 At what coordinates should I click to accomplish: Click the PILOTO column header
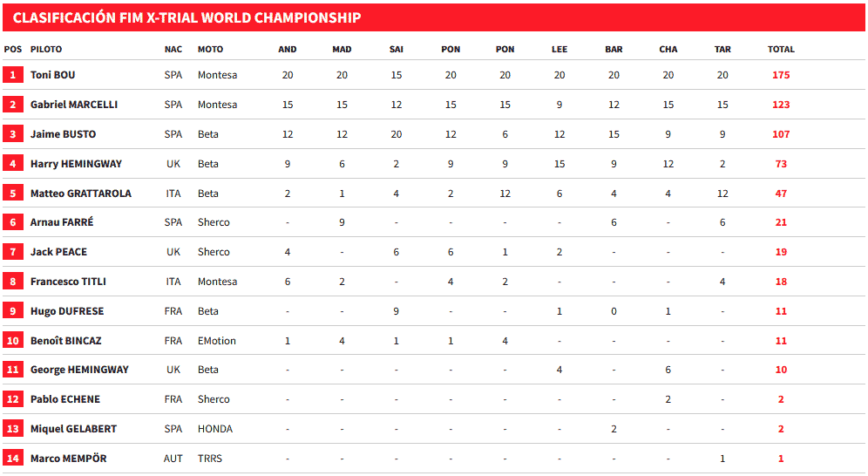click(x=46, y=50)
